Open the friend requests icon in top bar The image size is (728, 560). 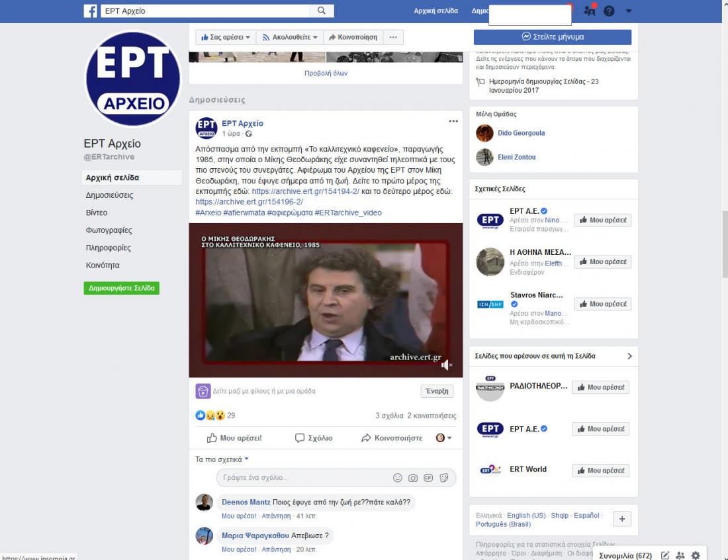tap(590, 11)
